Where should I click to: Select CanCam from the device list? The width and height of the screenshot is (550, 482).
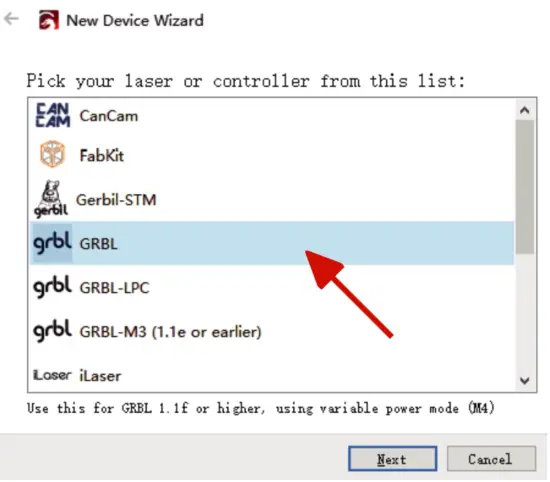[x=272, y=115]
